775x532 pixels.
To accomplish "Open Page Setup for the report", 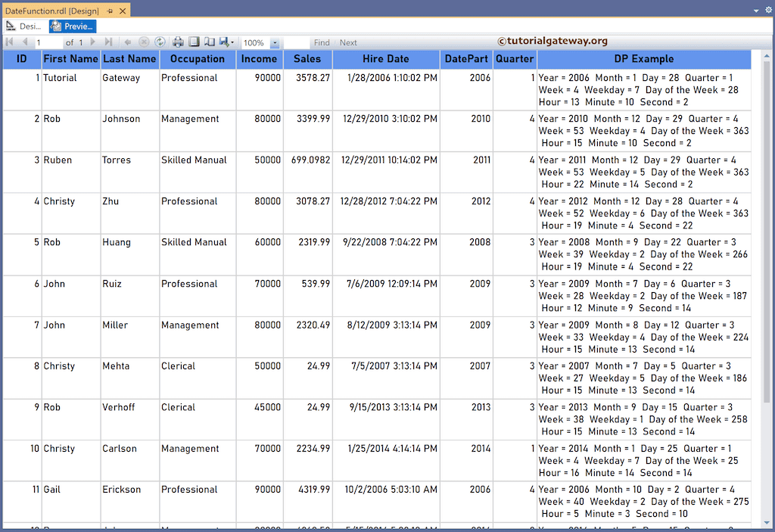I will pyautogui.click(x=209, y=42).
